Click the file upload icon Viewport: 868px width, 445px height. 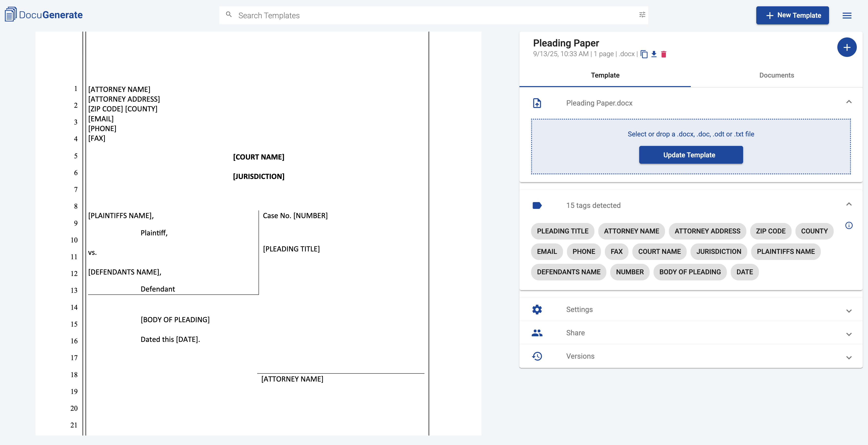click(537, 103)
